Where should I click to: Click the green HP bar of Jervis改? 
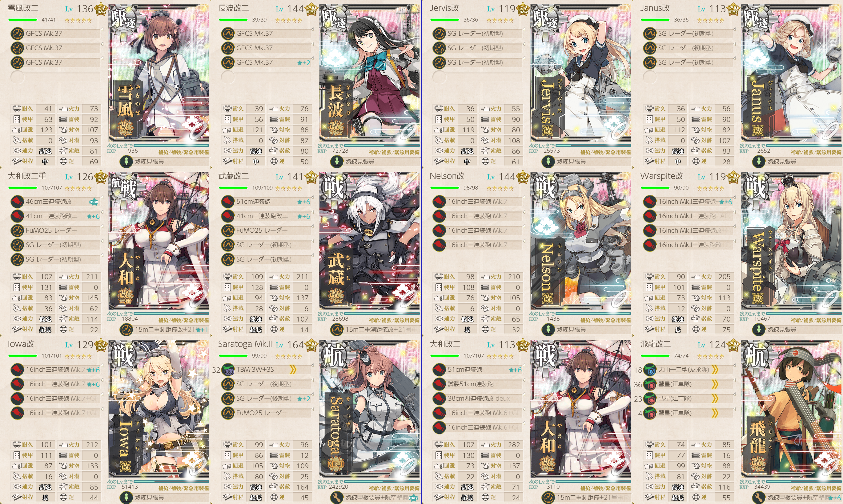(445, 20)
